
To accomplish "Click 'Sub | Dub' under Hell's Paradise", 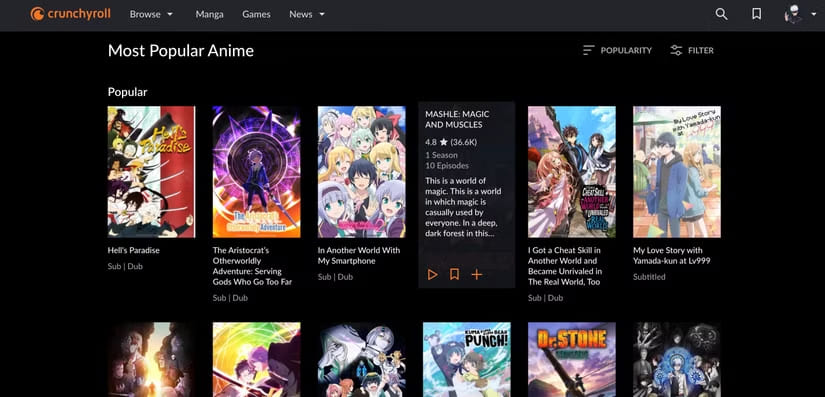I will point(125,266).
